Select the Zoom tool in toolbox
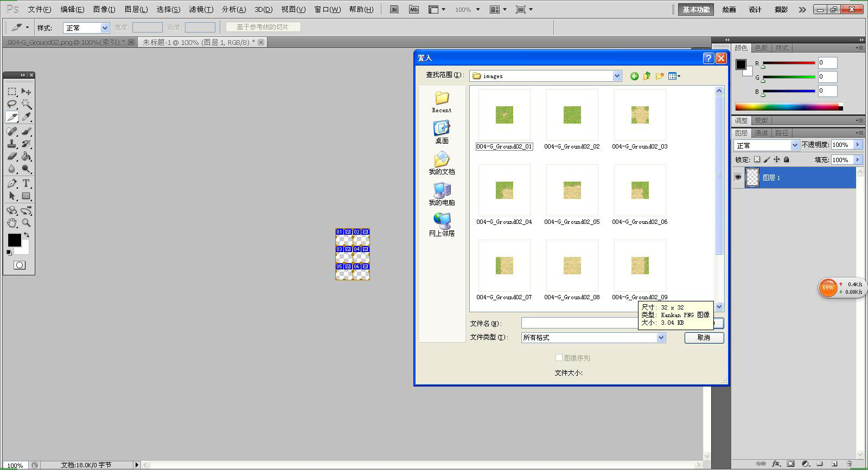868x470 pixels. click(26, 222)
